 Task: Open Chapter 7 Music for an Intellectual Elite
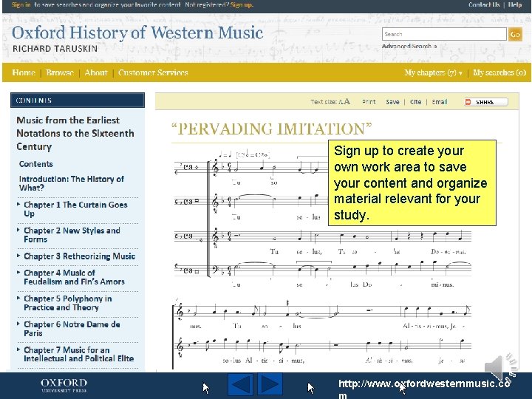79,354
